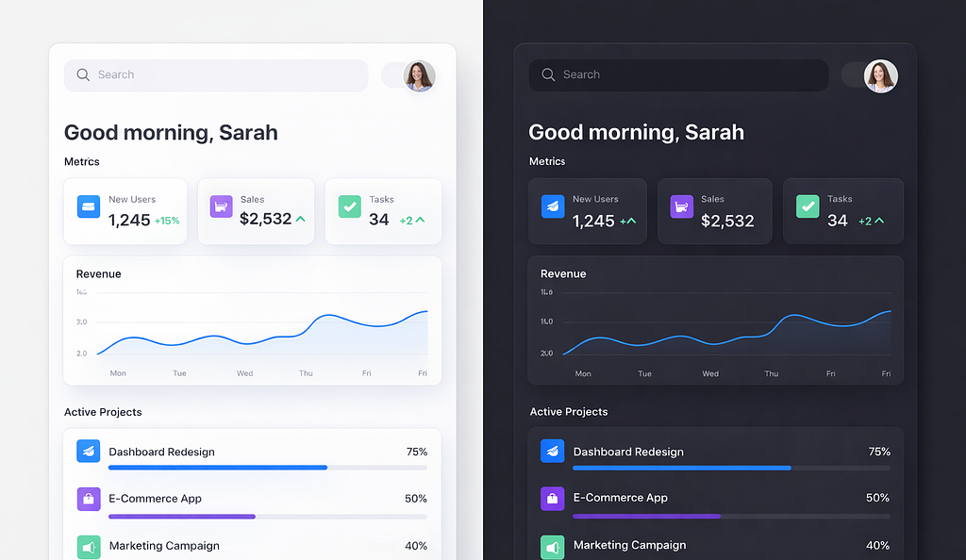Click the Dashboard Redesign rocket icon
Viewport: 966px width, 560px height.
pyautogui.click(x=88, y=451)
